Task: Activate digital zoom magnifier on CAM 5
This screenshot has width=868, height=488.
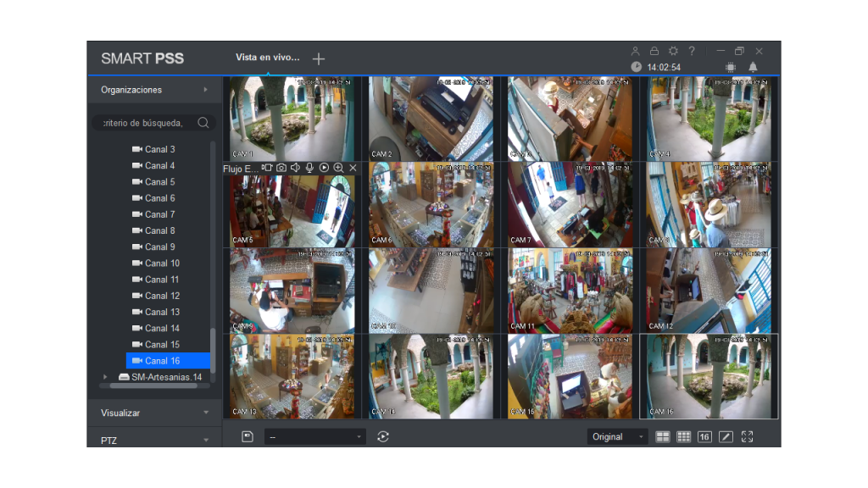Action: pyautogui.click(x=338, y=168)
